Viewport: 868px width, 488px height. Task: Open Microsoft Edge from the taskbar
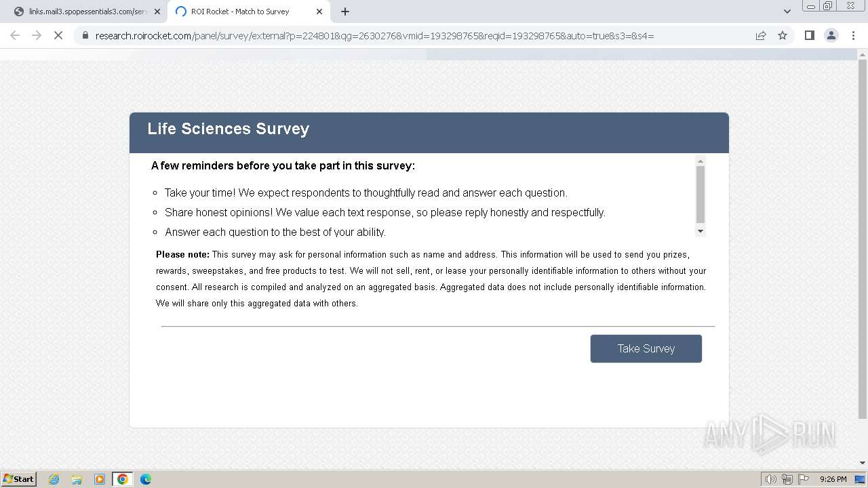tap(145, 479)
